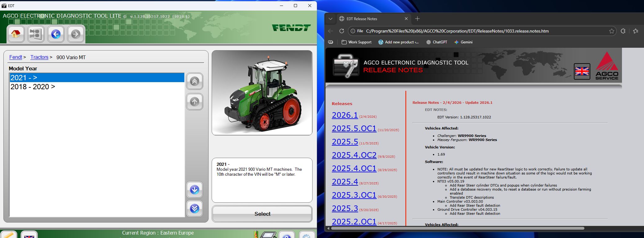Image resolution: width=644 pixels, height=238 pixels.
Task: Open release 2025.5.OC1 notes
Action: [x=354, y=128]
